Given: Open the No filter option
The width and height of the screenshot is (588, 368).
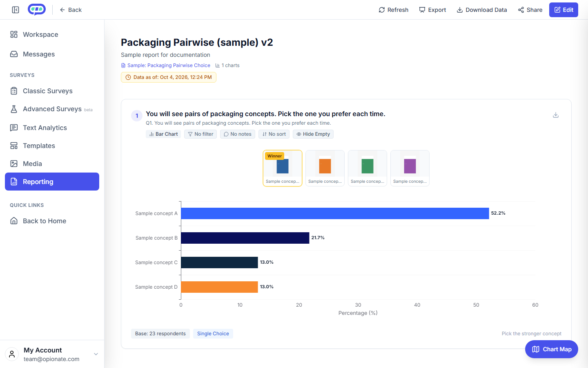Looking at the screenshot, I should (200, 134).
